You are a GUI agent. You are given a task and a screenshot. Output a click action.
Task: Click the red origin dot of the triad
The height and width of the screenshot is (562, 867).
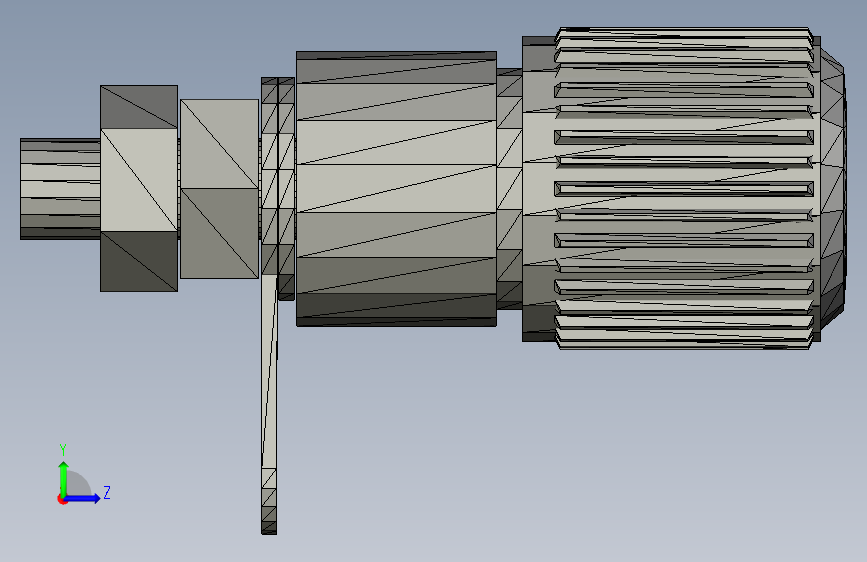[x=62, y=499]
